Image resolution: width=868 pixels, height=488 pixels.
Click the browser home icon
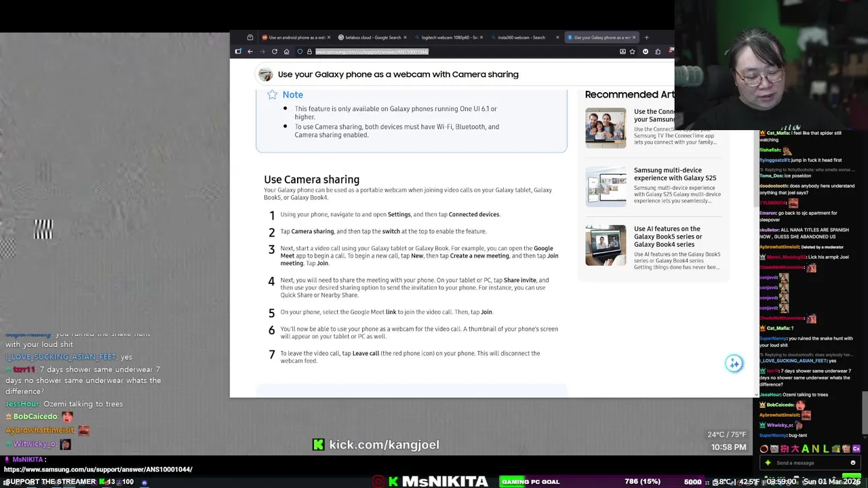[x=286, y=52]
